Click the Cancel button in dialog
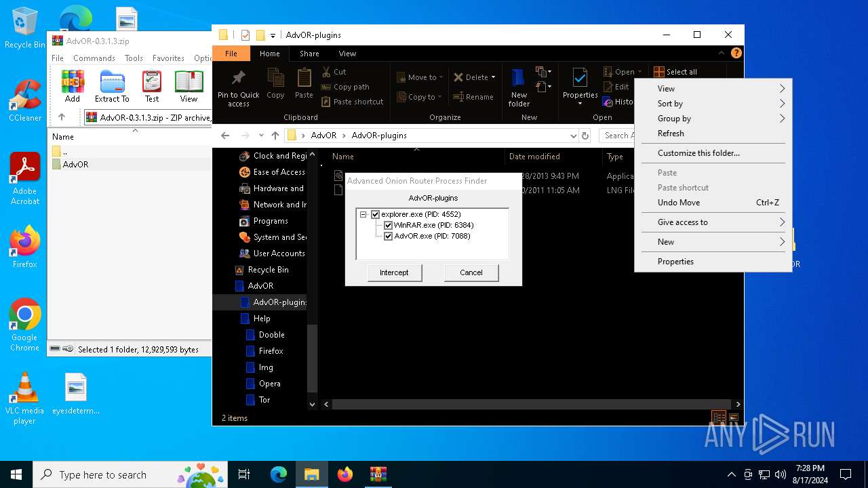Image resolution: width=868 pixels, height=488 pixels. 471,272
